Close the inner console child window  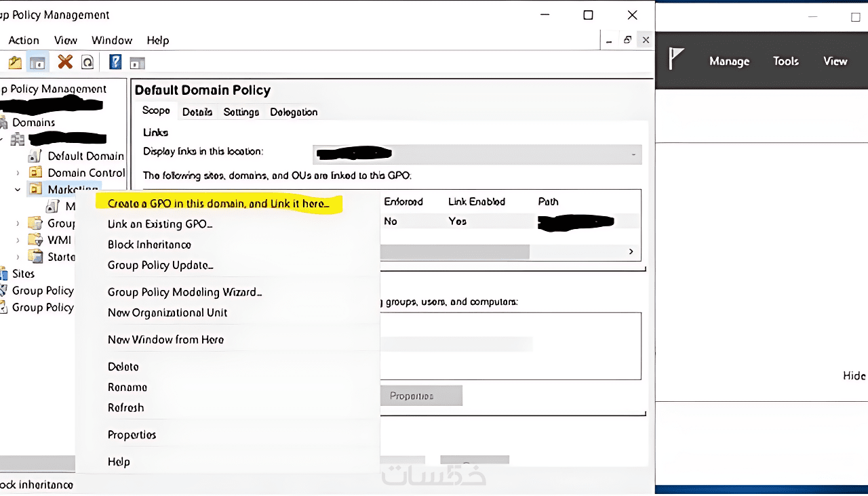coord(646,40)
